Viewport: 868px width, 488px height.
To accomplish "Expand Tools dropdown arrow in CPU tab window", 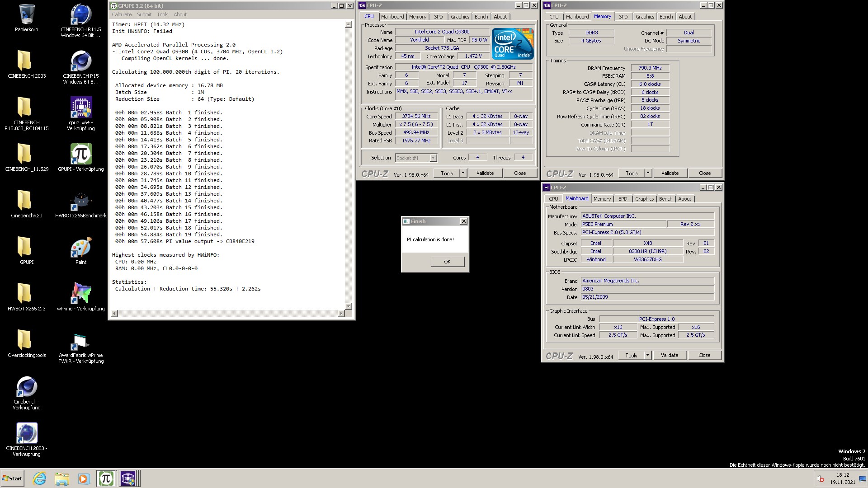I will tap(463, 173).
